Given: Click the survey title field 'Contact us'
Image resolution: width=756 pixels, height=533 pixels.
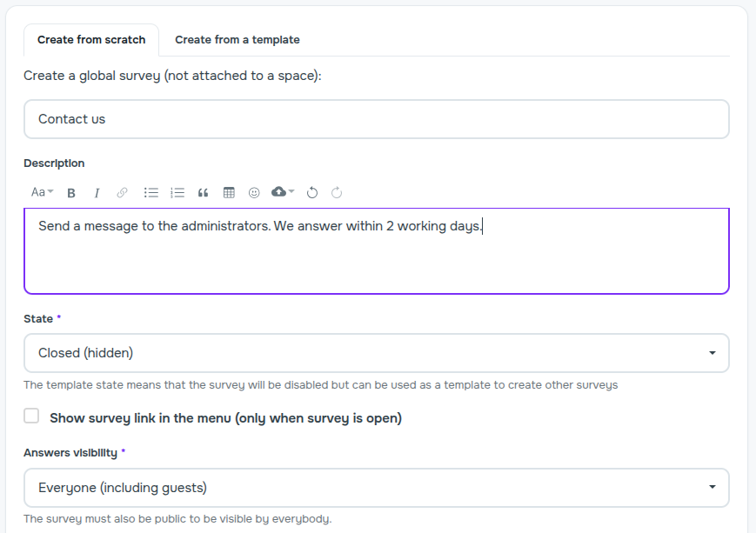Looking at the screenshot, I should [376, 119].
